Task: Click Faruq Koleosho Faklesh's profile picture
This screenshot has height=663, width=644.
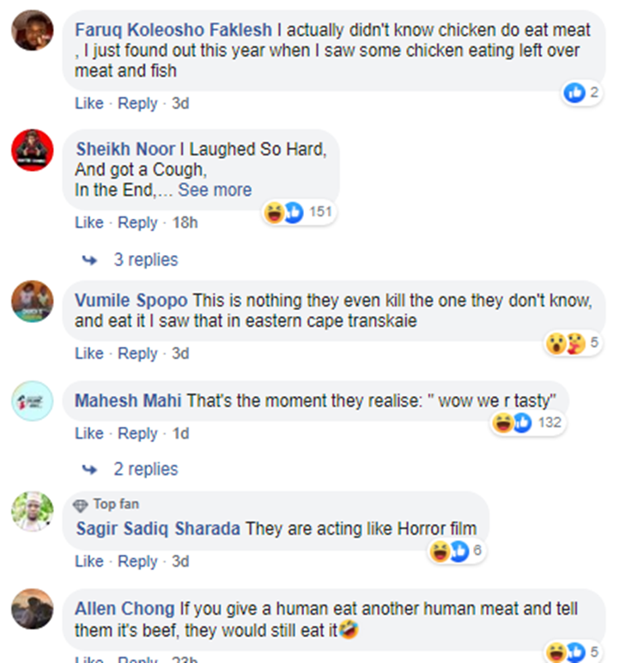Action: 33,32
